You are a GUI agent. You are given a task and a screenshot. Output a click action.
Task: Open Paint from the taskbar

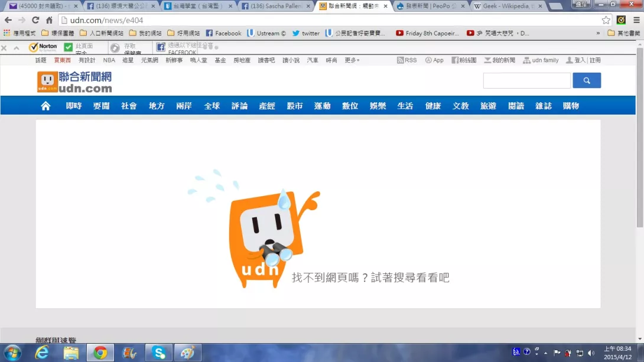pos(187,353)
